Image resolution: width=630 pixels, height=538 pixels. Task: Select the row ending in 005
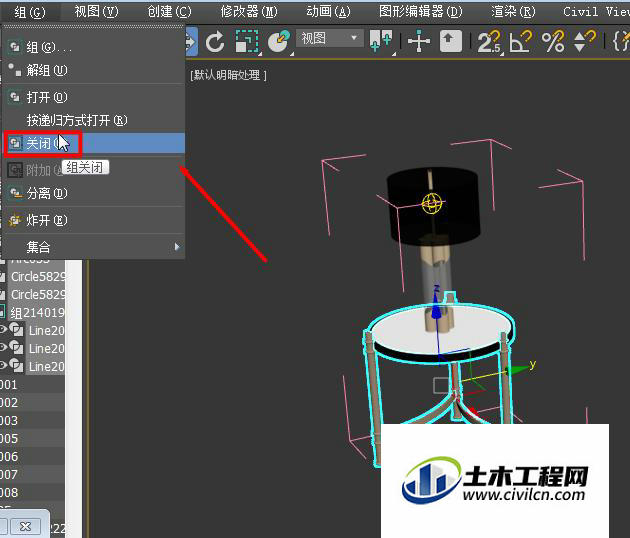click(x=32, y=439)
